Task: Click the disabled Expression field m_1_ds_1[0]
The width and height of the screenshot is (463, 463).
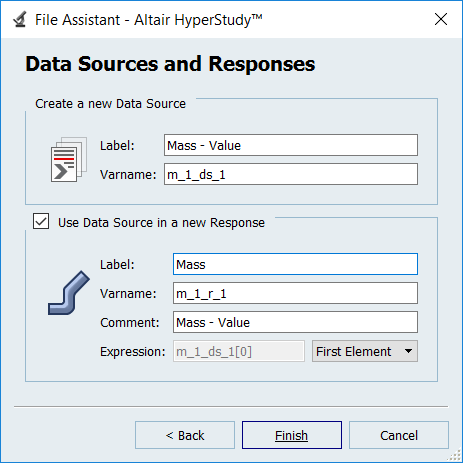Action: [x=239, y=351]
